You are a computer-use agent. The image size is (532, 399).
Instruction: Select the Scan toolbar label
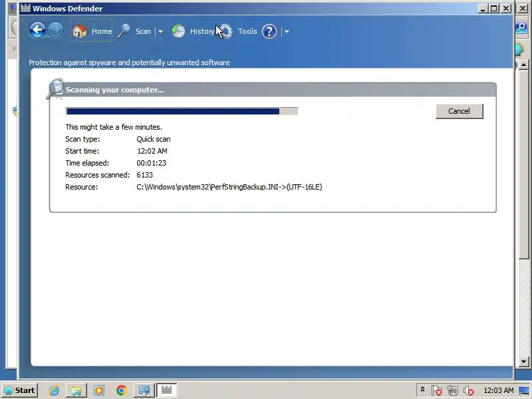[x=143, y=31]
